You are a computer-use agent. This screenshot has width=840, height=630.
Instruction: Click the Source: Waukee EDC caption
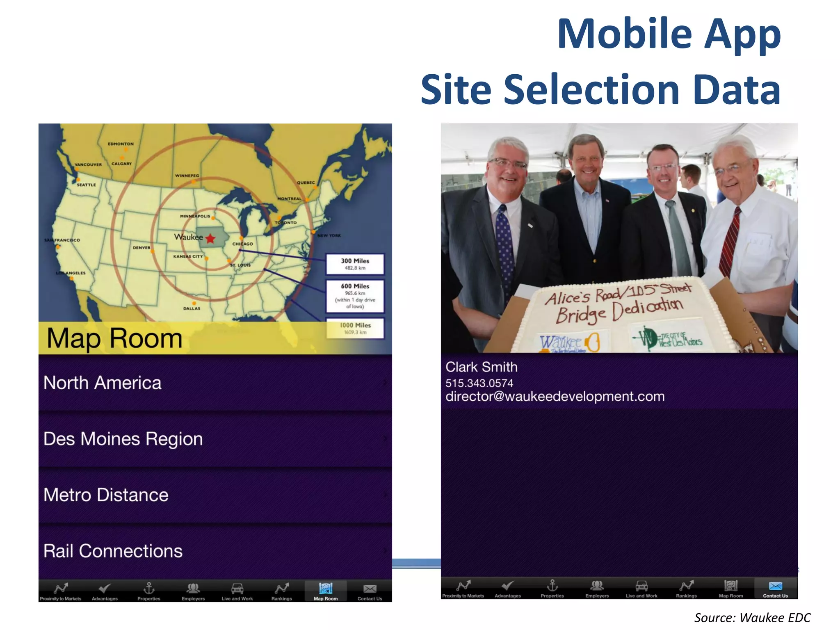click(753, 618)
